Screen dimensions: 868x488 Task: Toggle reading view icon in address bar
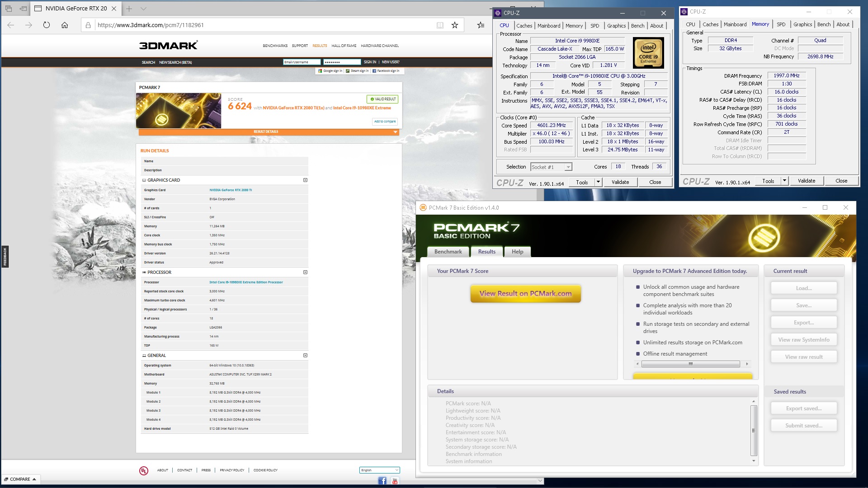pos(440,25)
